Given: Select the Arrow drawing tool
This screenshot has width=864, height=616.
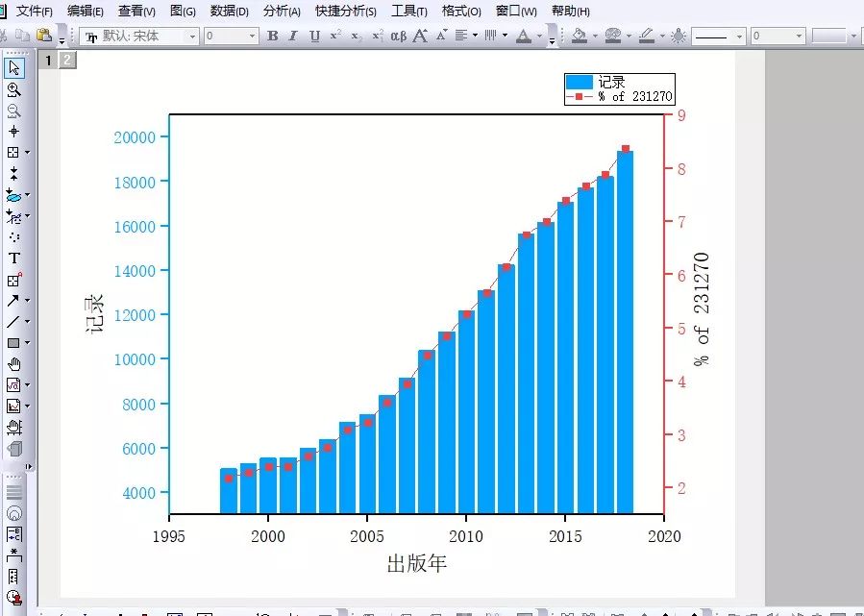Looking at the screenshot, I should 12,300.
